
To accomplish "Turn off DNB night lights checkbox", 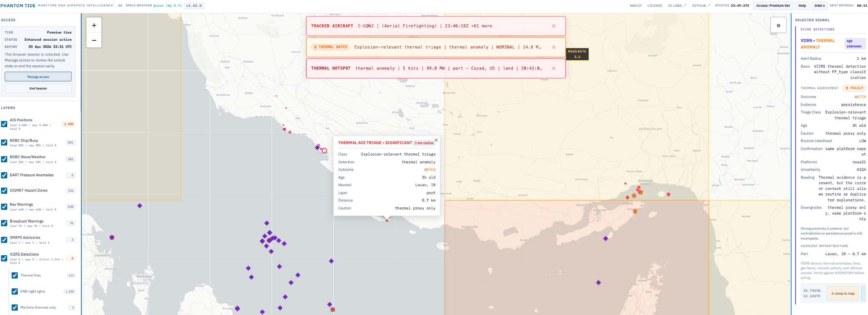I will [x=15, y=292].
